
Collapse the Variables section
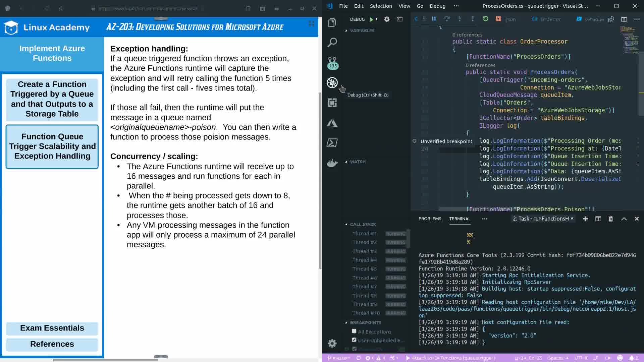click(x=362, y=31)
